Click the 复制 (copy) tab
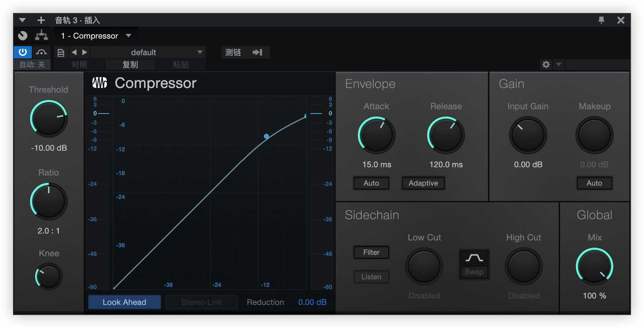 [x=130, y=65]
